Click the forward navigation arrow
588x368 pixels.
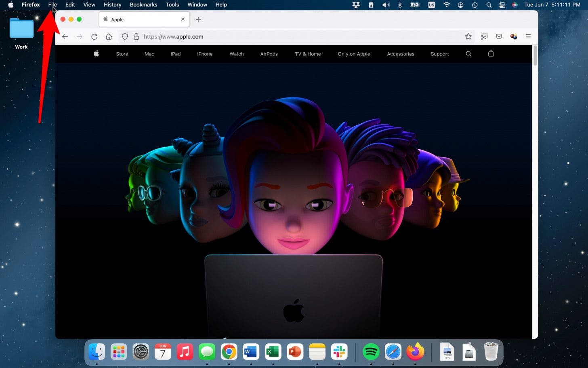(80, 36)
